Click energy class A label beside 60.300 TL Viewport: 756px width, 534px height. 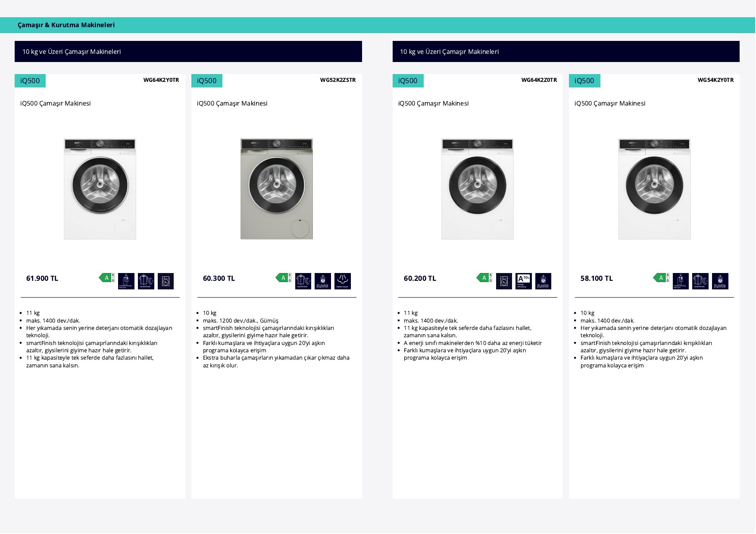click(x=284, y=278)
